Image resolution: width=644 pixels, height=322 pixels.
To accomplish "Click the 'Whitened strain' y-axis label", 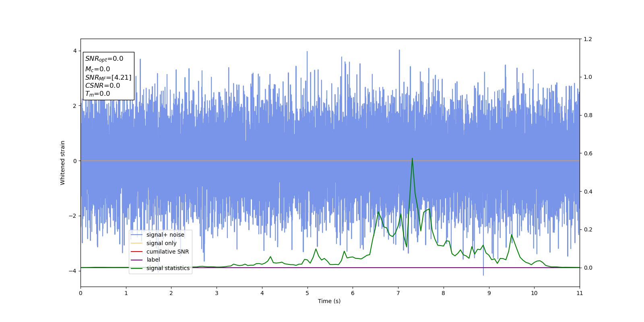I will click(63, 163).
